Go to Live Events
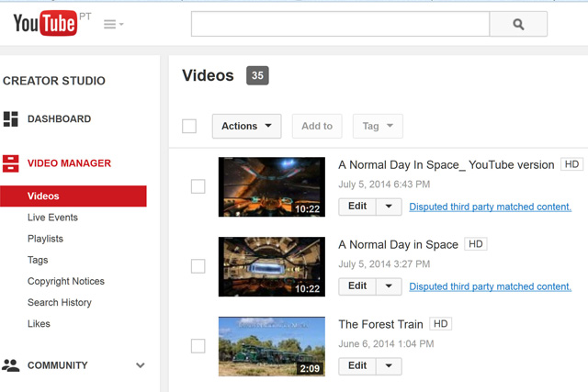 [x=52, y=218]
